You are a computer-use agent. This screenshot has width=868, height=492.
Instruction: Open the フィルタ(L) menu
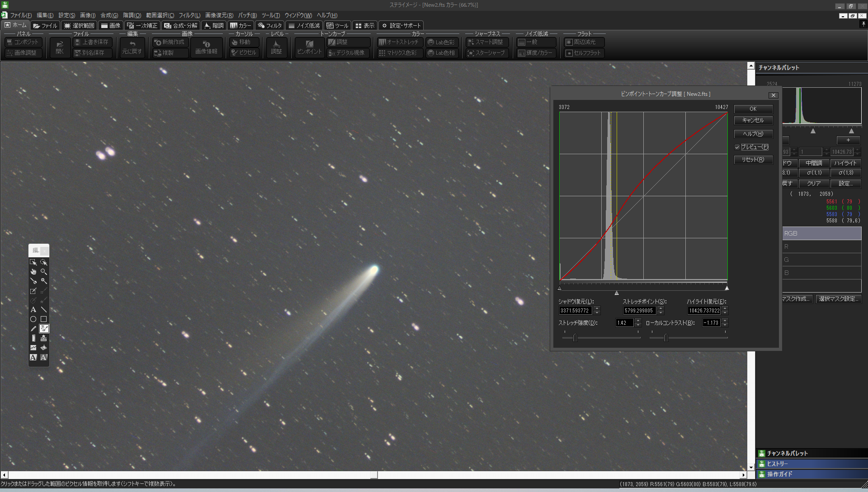(x=189, y=15)
